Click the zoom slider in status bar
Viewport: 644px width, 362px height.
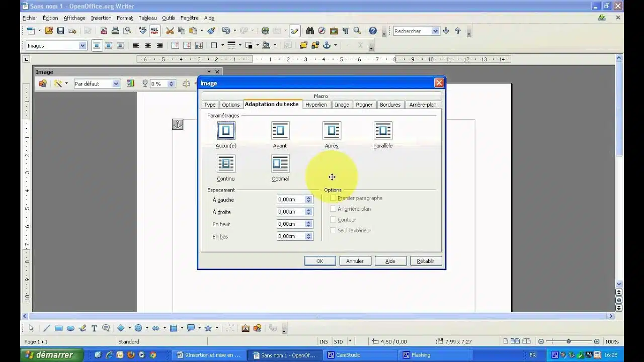pos(569,341)
